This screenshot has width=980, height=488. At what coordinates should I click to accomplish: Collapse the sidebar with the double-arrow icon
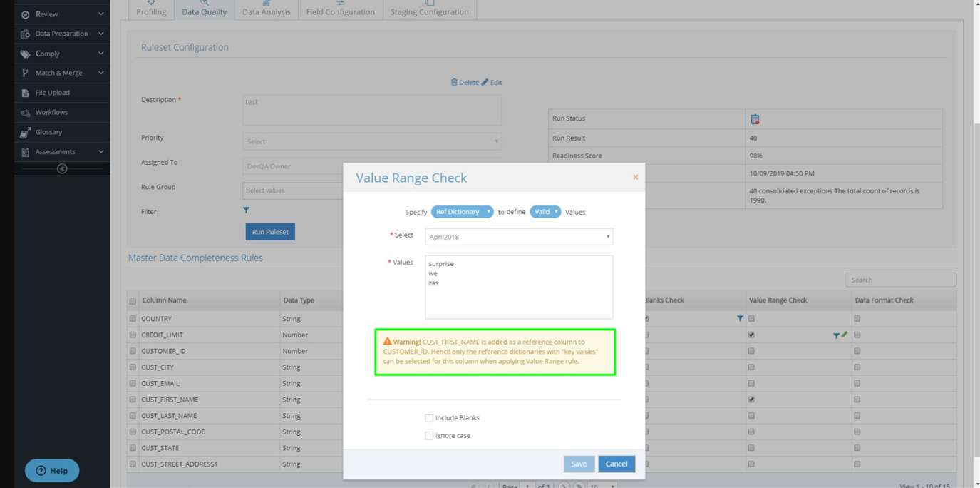(62, 169)
